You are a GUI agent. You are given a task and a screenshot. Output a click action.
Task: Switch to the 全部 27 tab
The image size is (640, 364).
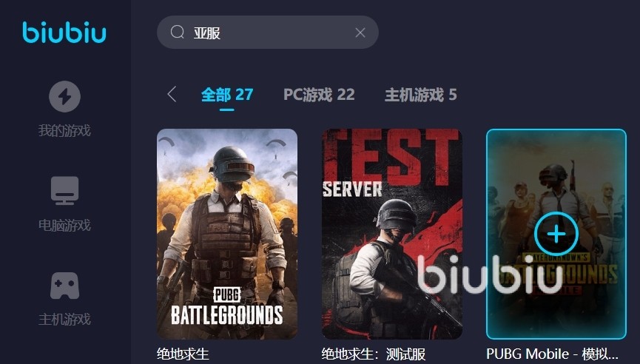[x=227, y=95]
